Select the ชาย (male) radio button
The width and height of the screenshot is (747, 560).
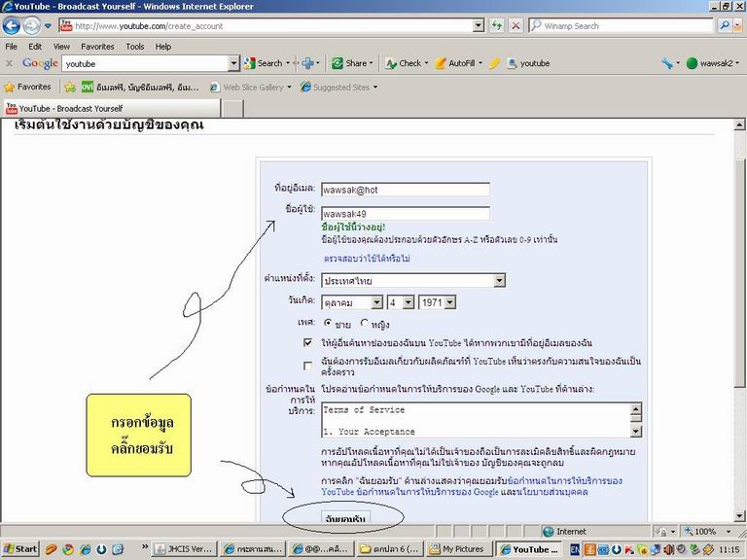(x=328, y=323)
